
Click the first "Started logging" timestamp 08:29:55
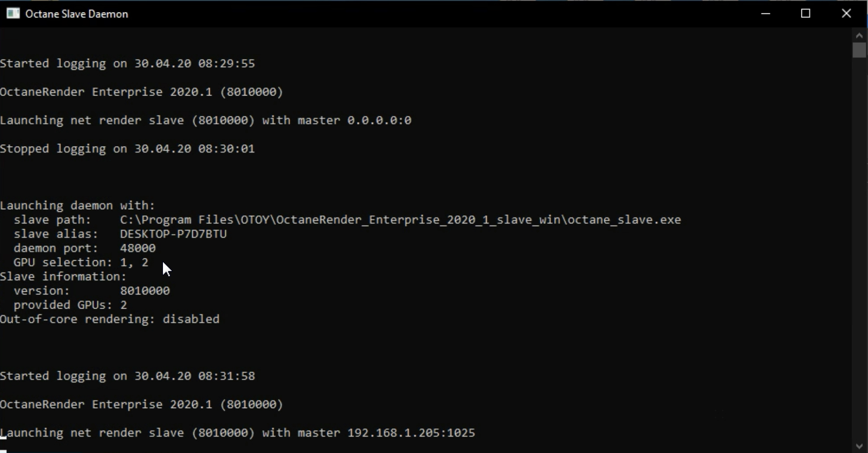coord(227,64)
